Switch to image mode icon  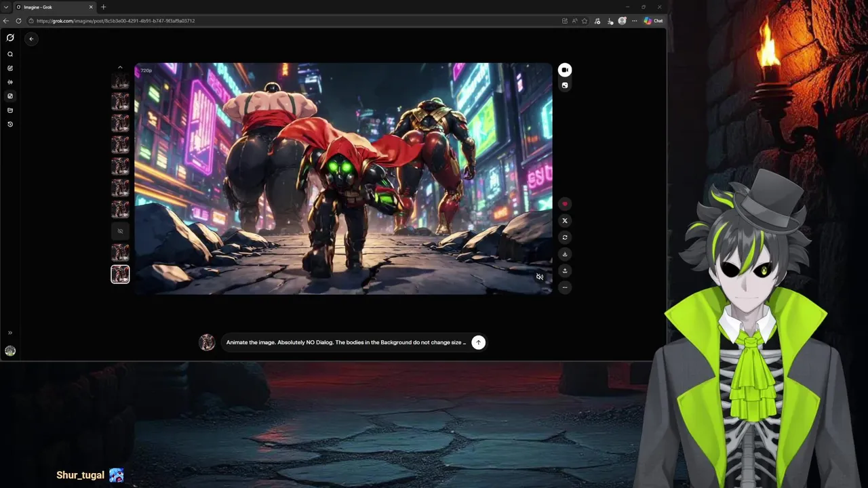click(565, 85)
